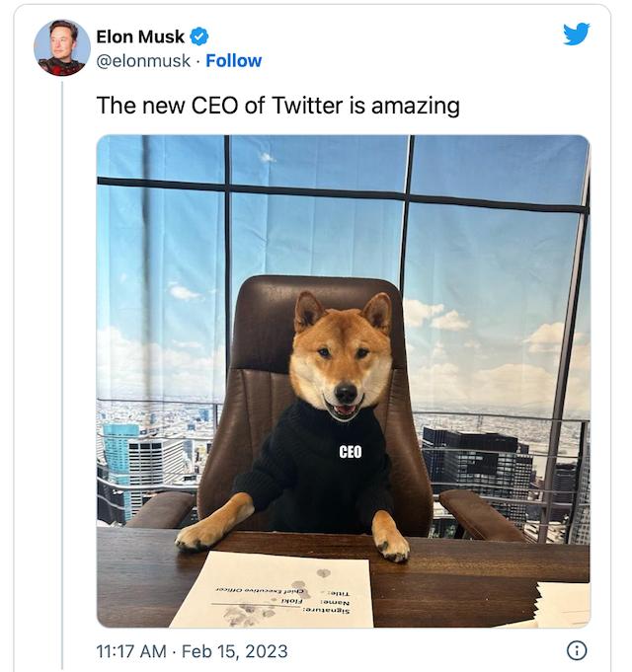Click the Elon Musk display name
Image resolution: width=632 pixels, height=672 pixels.
pyautogui.click(x=139, y=37)
